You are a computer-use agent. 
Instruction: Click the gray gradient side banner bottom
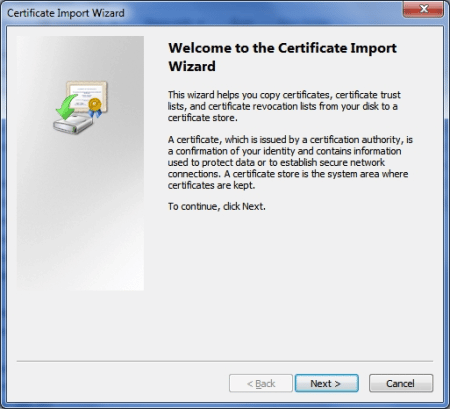click(x=80, y=260)
